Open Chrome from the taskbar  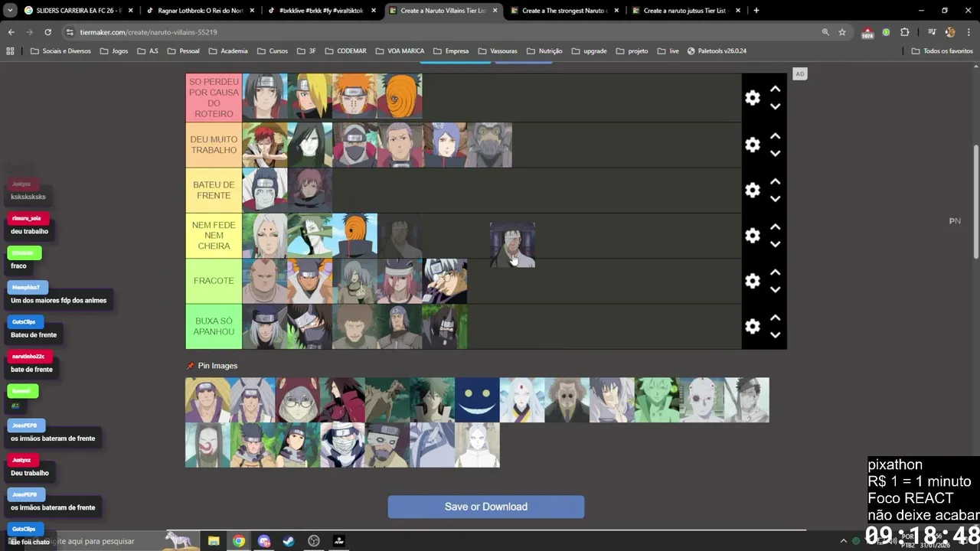click(x=239, y=541)
